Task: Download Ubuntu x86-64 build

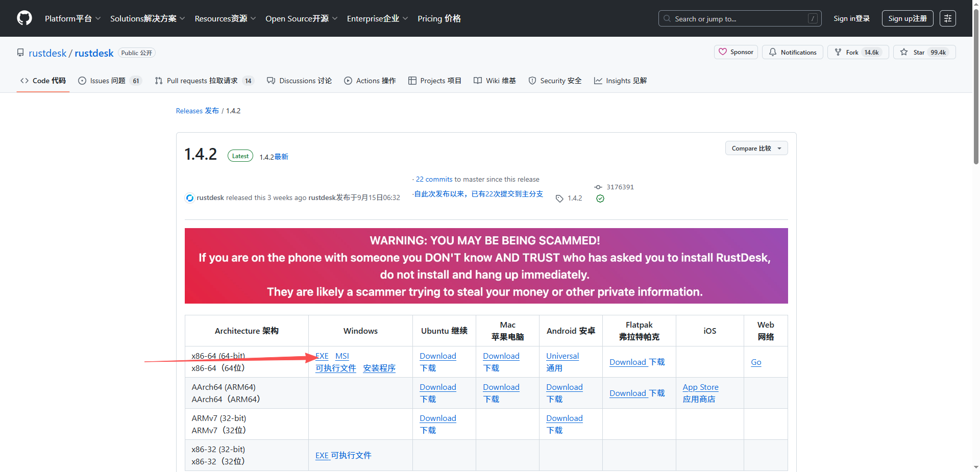Action: tap(438, 356)
